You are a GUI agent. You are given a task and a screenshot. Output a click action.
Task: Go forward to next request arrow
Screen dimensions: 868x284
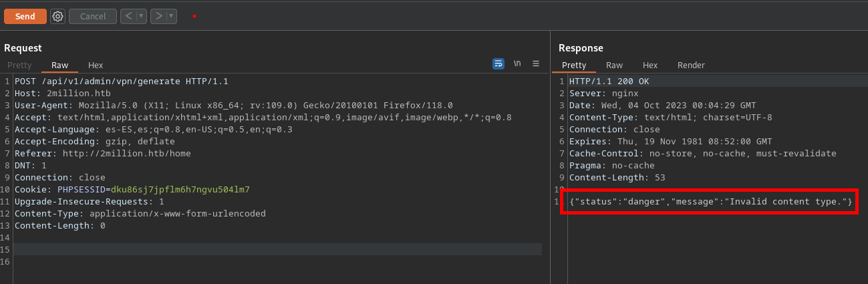point(158,16)
